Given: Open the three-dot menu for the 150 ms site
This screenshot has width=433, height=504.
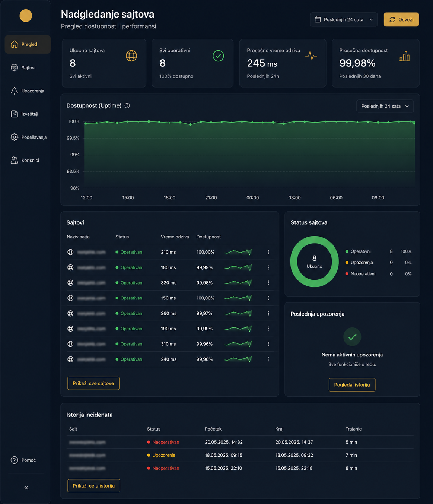Looking at the screenshot, I should (268, 298).
